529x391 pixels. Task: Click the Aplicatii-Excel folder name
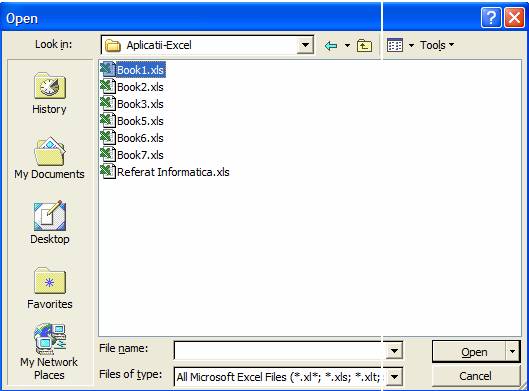[x=159, y=45]
